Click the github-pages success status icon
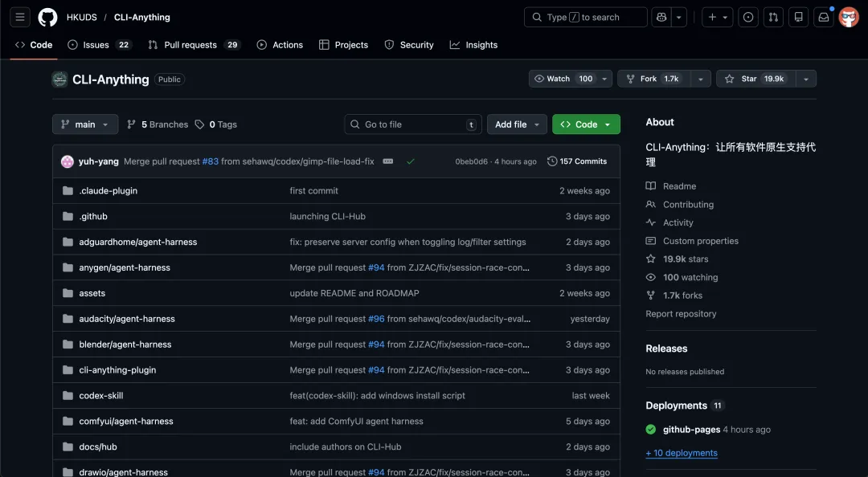Image resolution: width=868 pixels, height=477 pixels. 650,430
